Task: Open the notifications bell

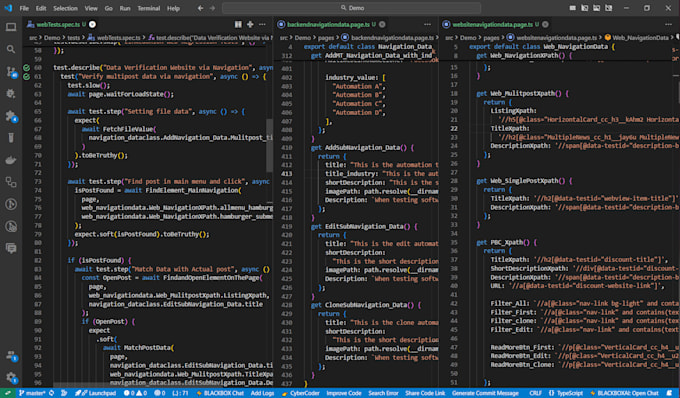Action: click(669, 393)
